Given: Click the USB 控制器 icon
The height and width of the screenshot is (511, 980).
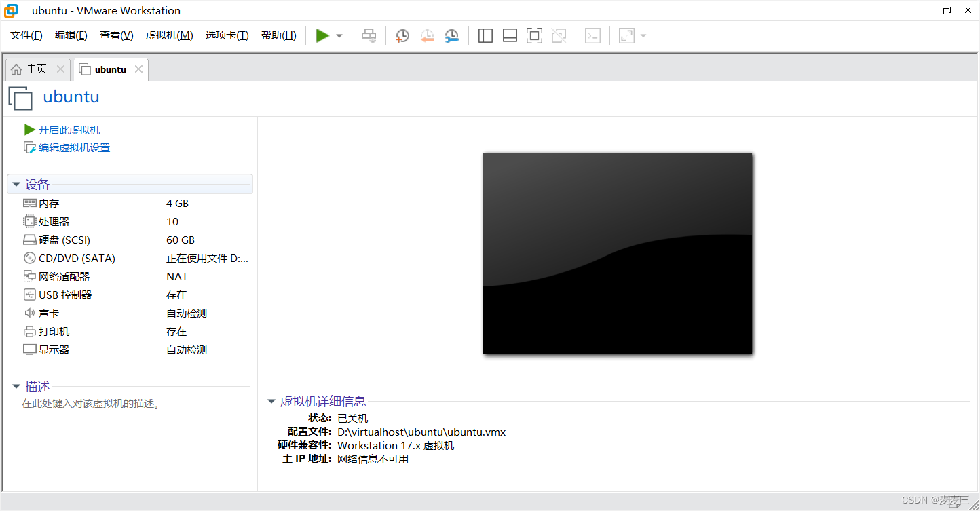Looking at the screenshot, I should (x=29, y=295).
